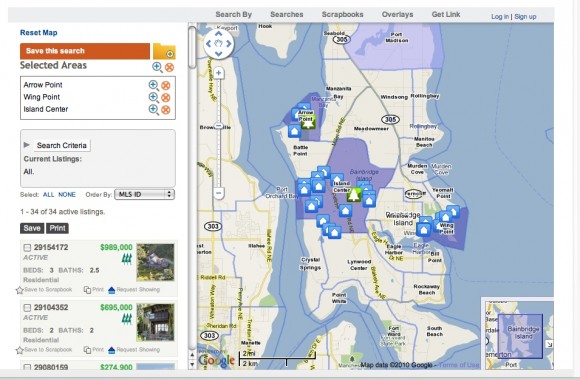Click the house marker south of Arrow Point
This screenshot has height=380, width=580.
[x=294, y=131]
